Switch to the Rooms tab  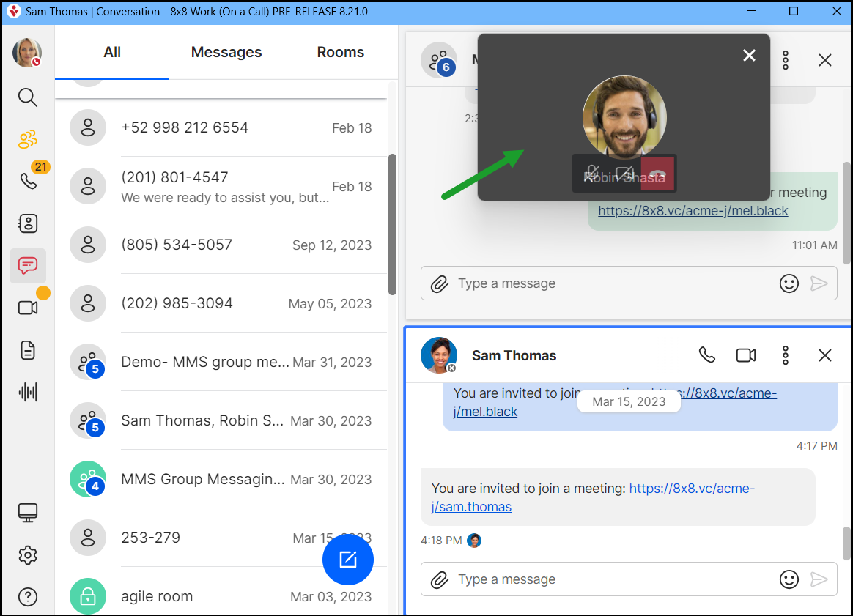341,52
